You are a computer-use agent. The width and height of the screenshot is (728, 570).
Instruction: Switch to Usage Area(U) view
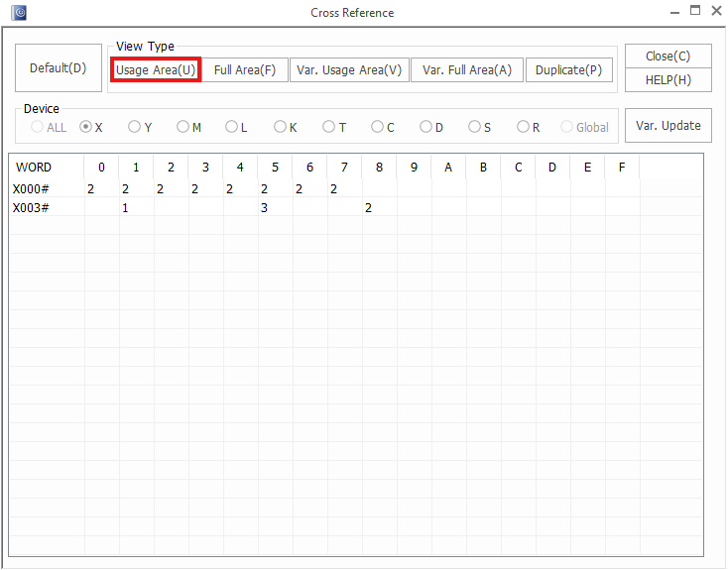pyautogui.click(x=156, y=70)
